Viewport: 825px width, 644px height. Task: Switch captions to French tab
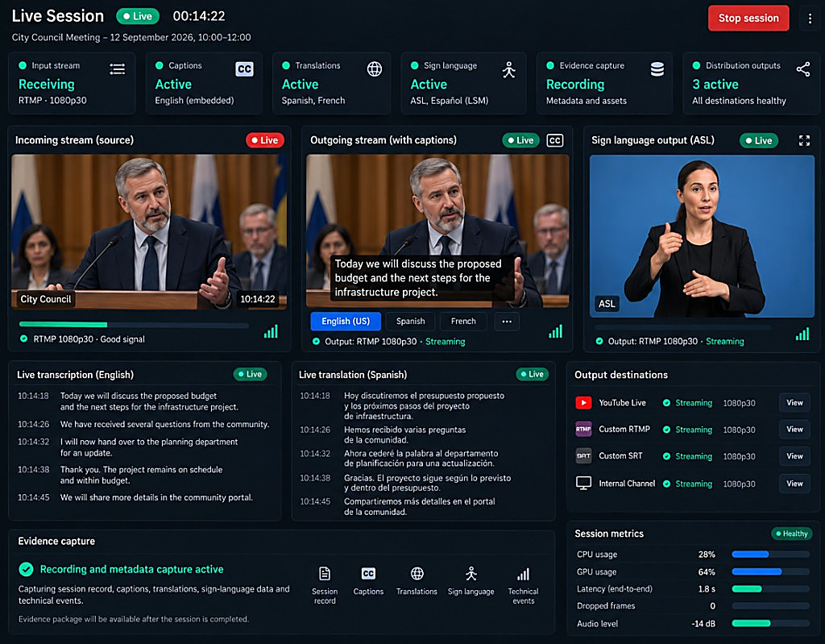point(463,322)
